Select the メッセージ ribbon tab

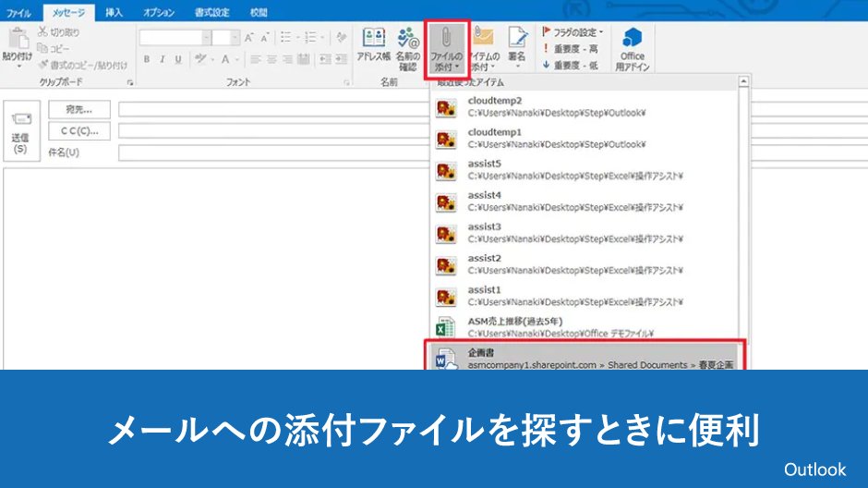tap(68, 12)
